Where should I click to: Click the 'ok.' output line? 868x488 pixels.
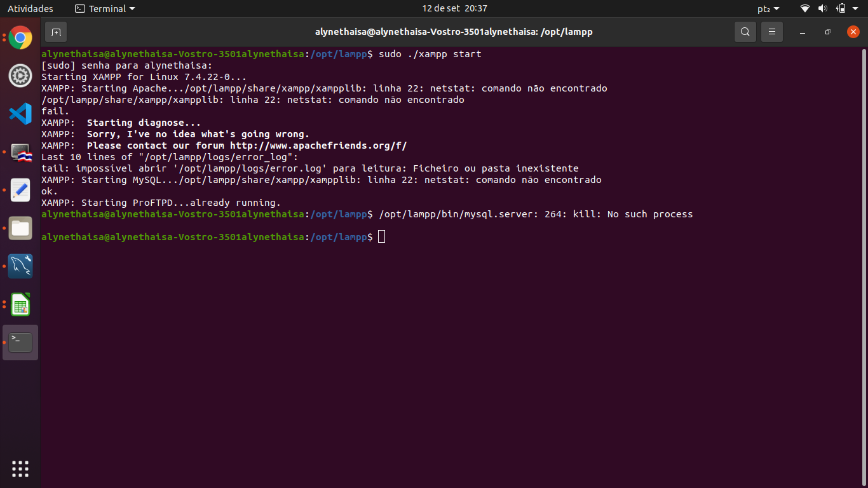coord(50,191)
